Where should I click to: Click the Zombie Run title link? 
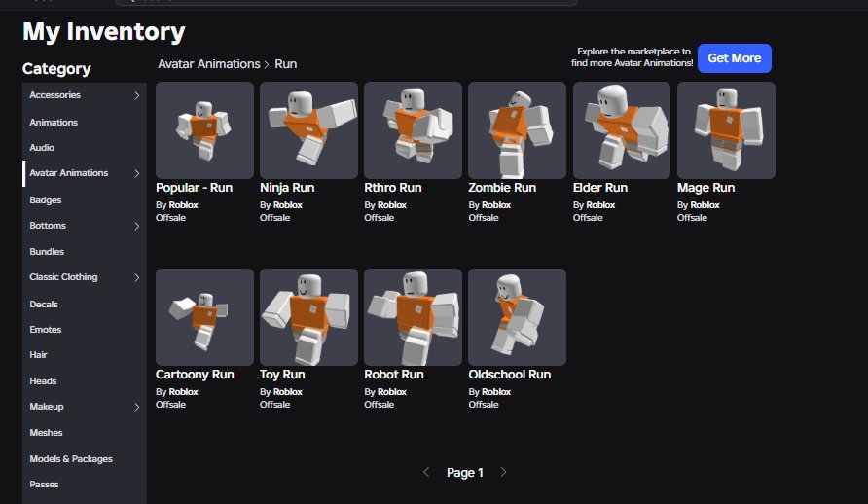[502, 188]
